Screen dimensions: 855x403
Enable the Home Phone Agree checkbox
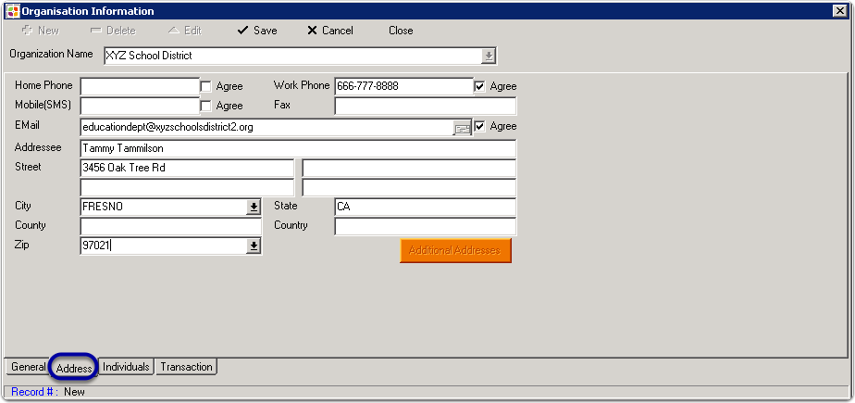click(x=206, y=87)
